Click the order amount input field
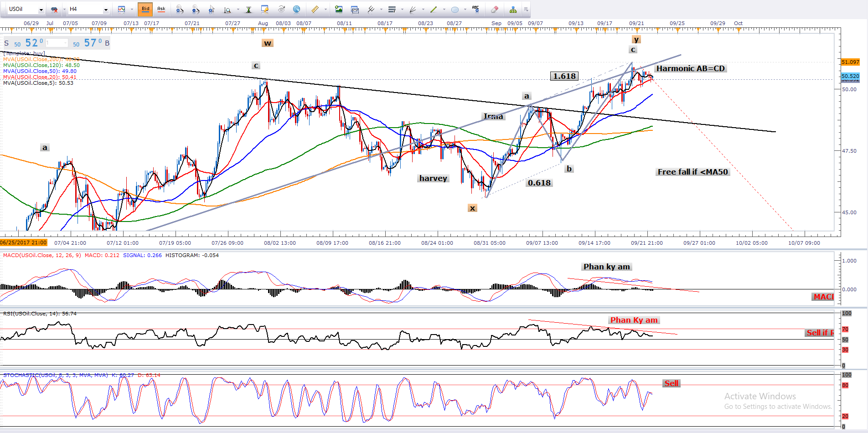This screenshot has height=433, width=868. click(x=57, y=43)
